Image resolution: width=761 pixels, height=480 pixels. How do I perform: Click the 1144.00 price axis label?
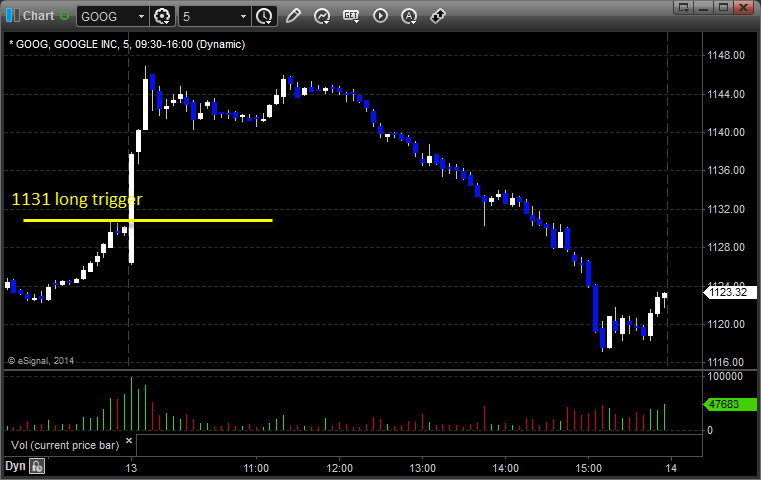point(726,94)
